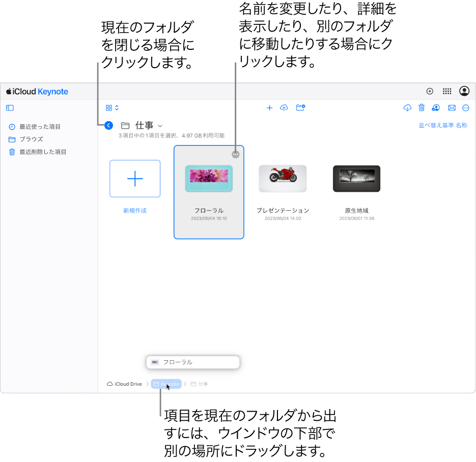This screenshot has height=462, width=476.
Task: Click the download icon in the toolbar
Action: point(407,107)
